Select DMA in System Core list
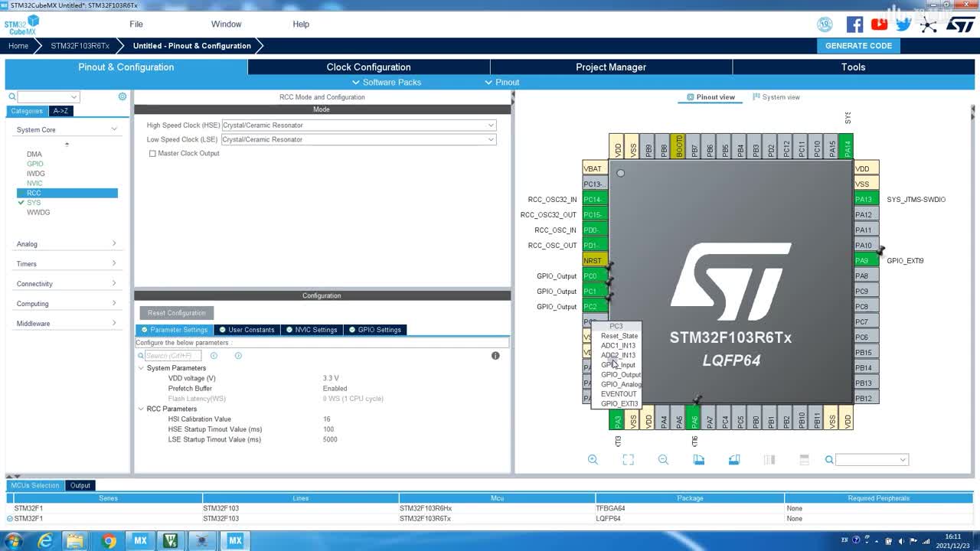The image size is (980, 551). pyautogui.click(x=34, y=154)
